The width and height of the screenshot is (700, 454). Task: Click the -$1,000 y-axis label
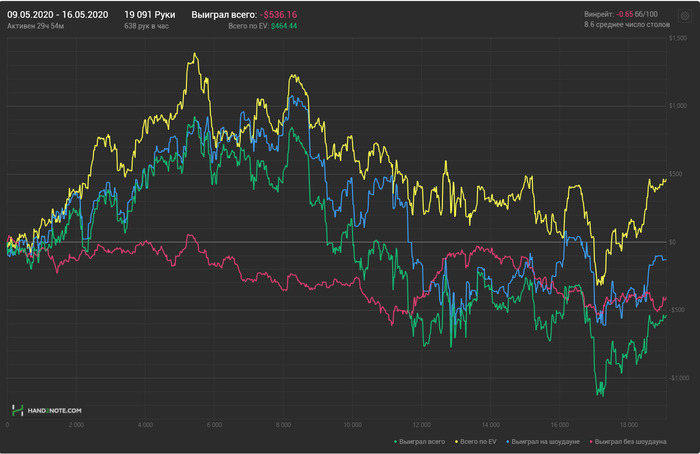tap(679, 378)
